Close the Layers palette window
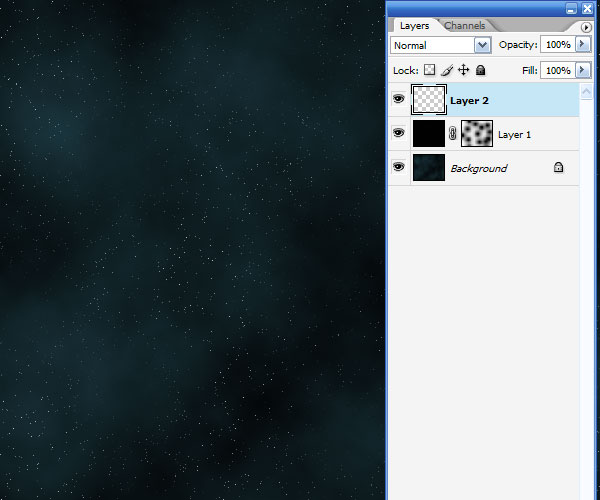 (x=587, y=8)
